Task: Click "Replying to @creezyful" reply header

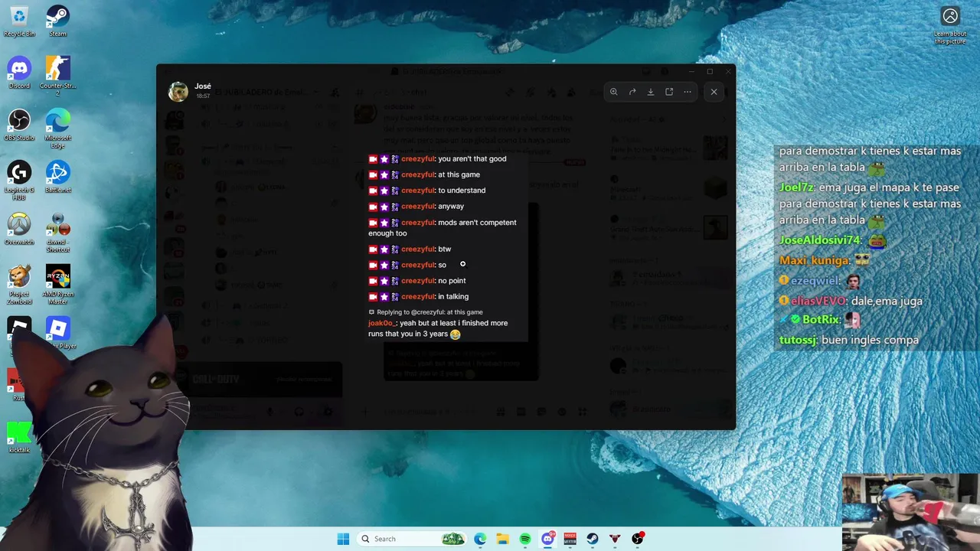Action: tap(426, 312)
